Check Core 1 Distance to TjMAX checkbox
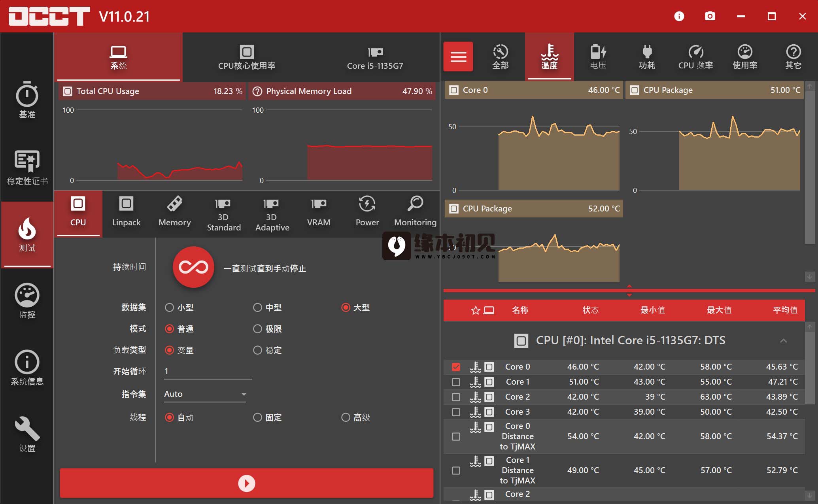 (x=456, y=470)
